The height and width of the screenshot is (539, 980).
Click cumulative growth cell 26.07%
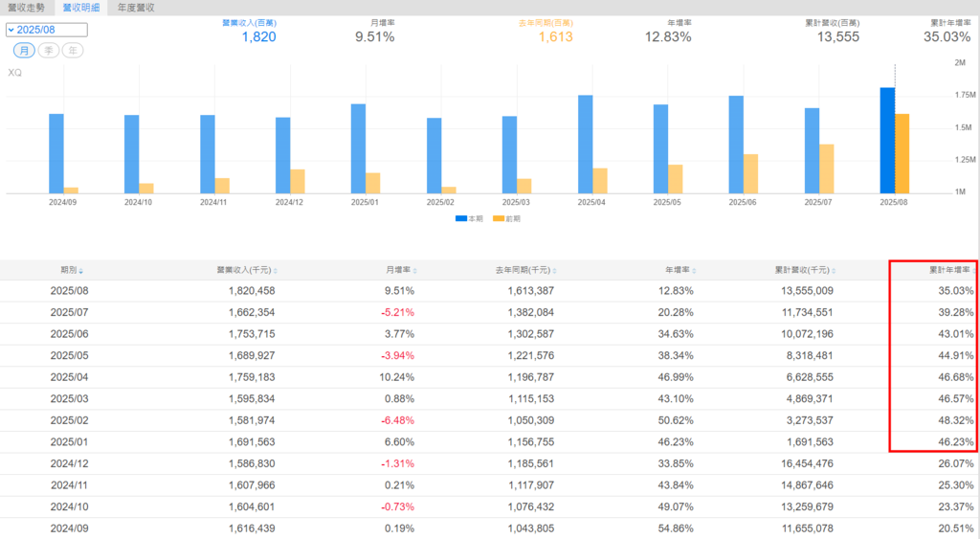956,464
